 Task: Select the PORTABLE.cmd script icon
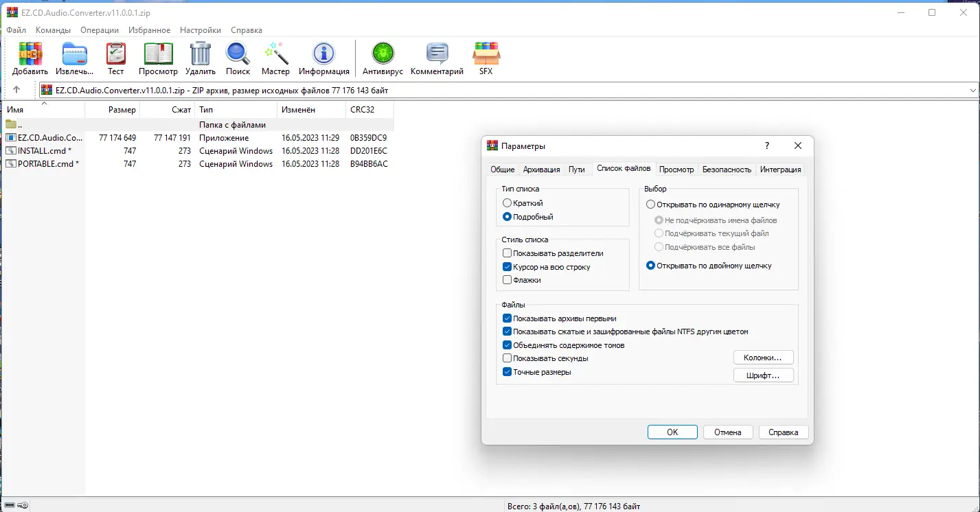(x=11, y=164)
